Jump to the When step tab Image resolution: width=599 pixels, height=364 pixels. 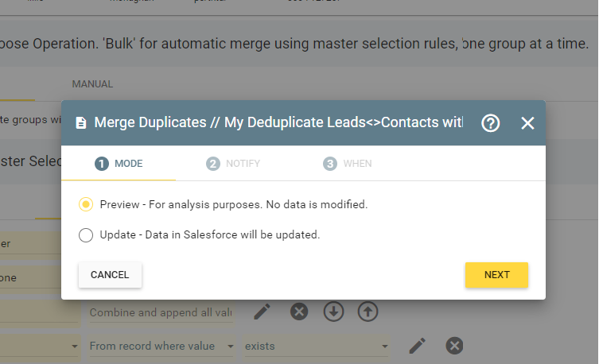tap(348, 164)
